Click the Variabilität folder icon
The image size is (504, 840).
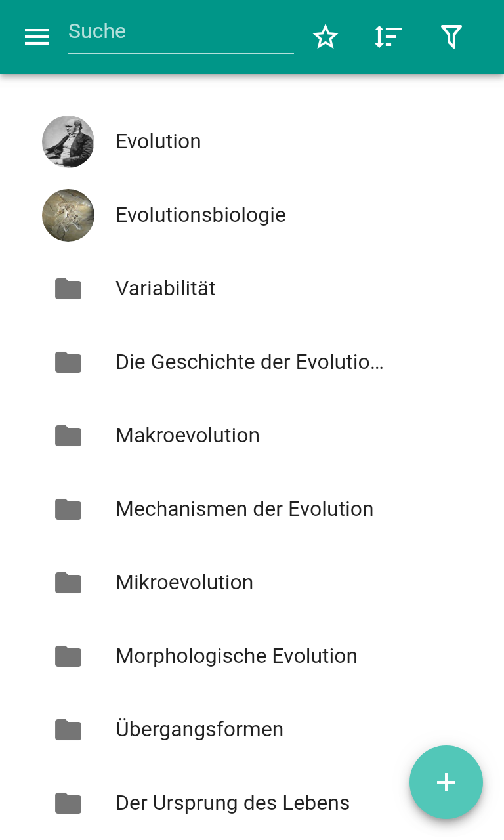pyautogui.click(x=68, y=289)
